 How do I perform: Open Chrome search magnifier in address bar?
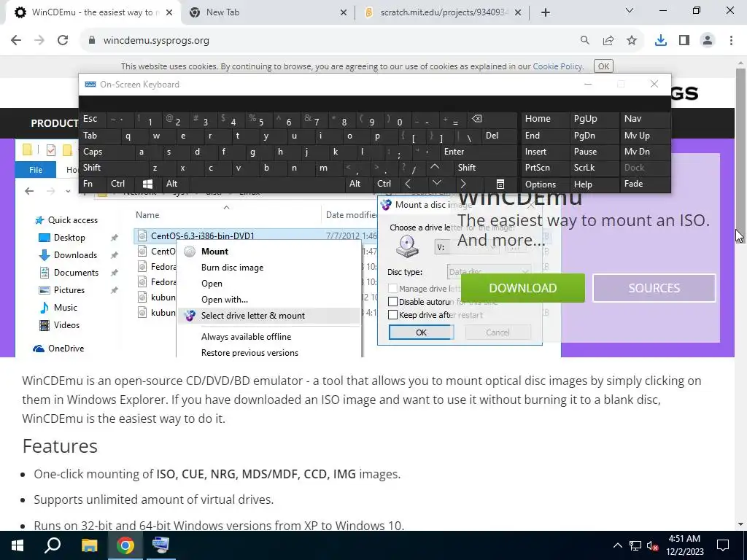(584, 41)
